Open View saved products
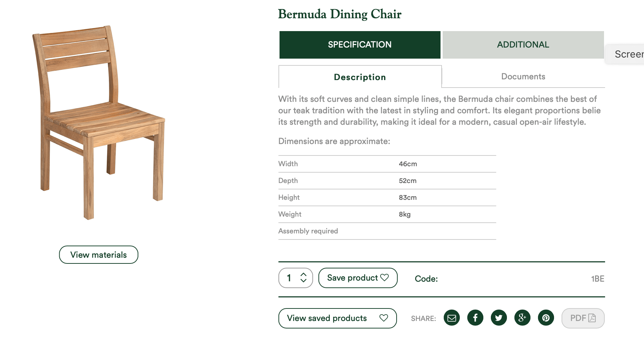Viewport: 644px width, 341px height. (x=337, y=318)
